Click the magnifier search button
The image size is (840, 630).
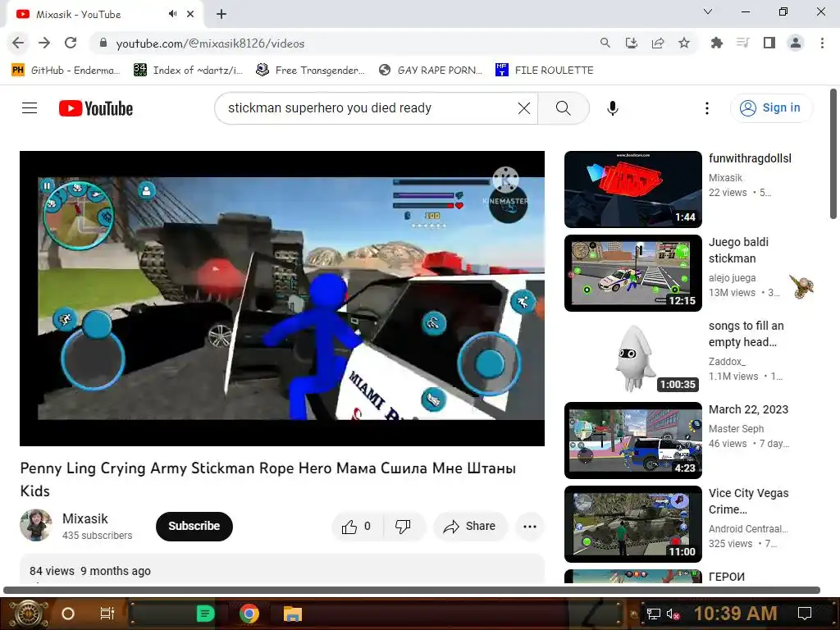coord(563,108)
